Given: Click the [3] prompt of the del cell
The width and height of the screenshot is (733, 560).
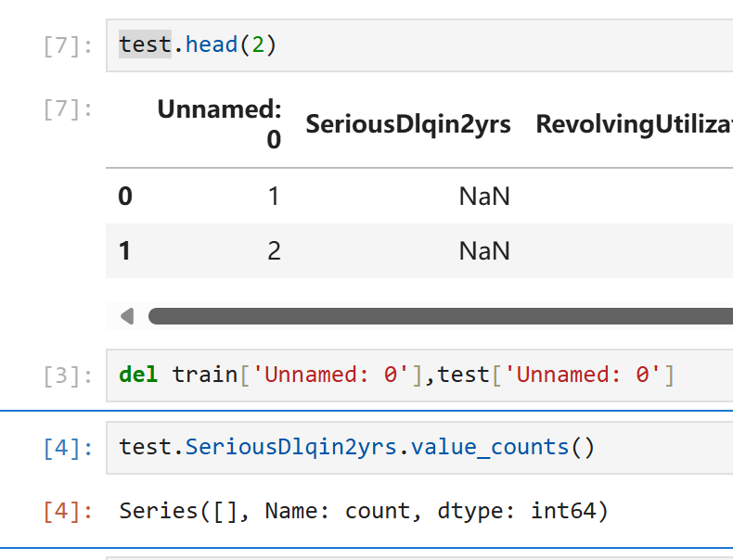Looking at the screenshot, I should (x=68, y=375).
